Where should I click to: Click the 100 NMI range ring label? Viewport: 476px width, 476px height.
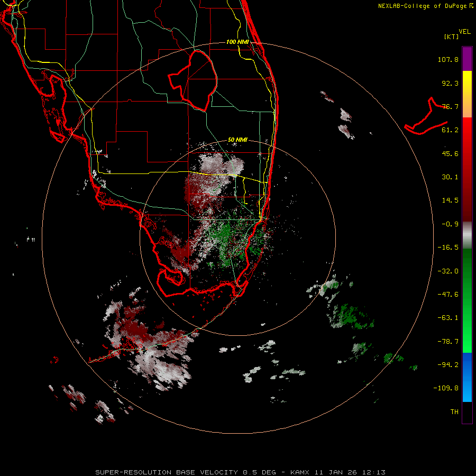[237, 42]
